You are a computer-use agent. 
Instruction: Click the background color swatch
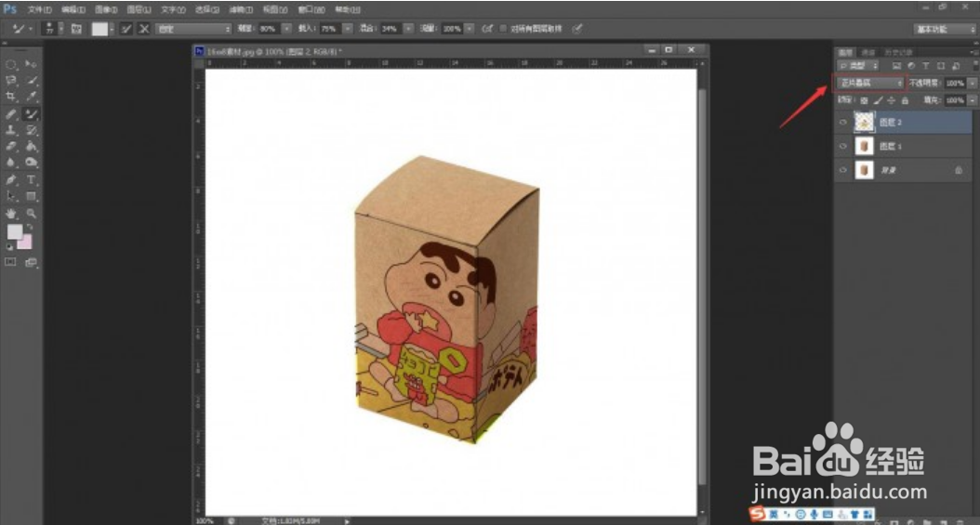[x=26, y=243]
